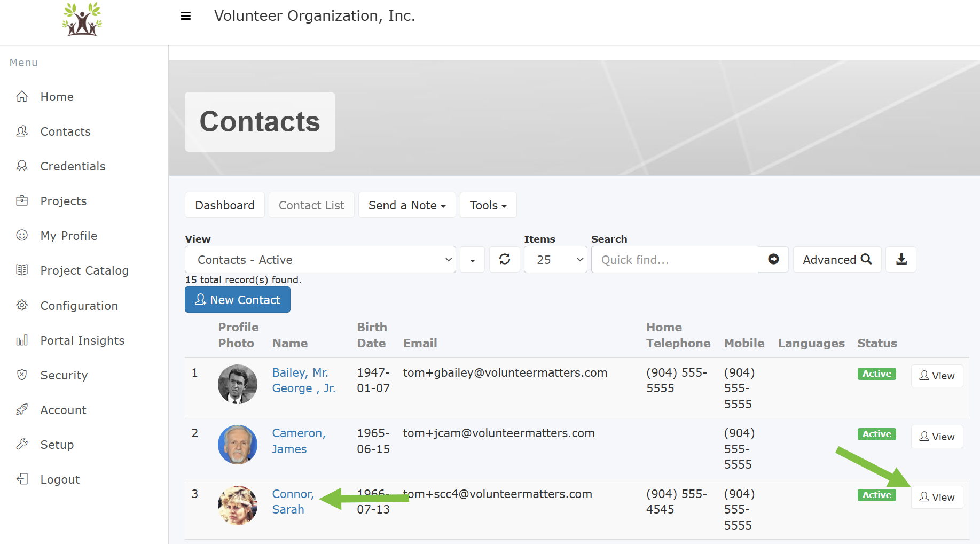
Task: Switch to the Contact List tab
Action: (x=311, y=205)
